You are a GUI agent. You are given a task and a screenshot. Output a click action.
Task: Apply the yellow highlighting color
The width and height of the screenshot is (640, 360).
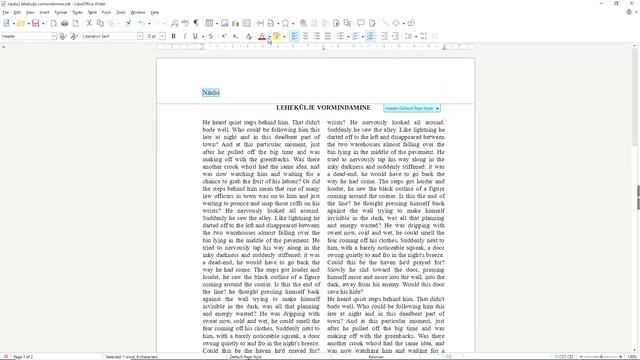277,36
